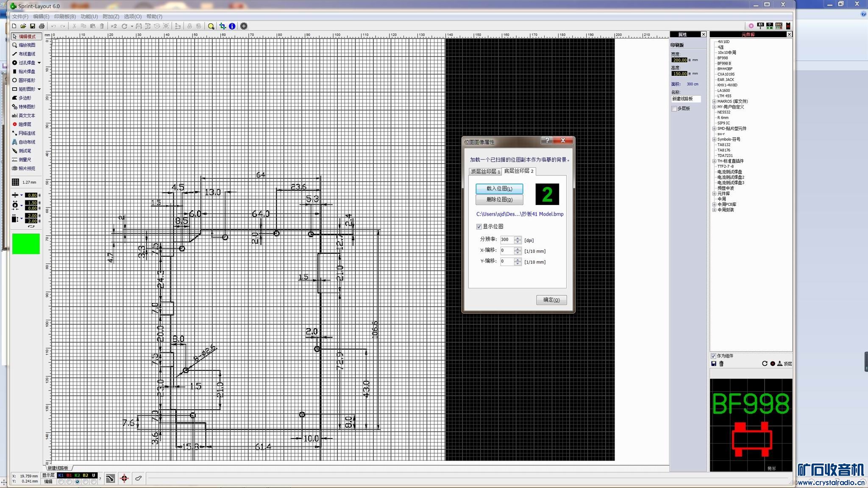This screenshot has width=868, height=488.
Task: Click the save file toolbar icon
Action: (x=32, y=26)
